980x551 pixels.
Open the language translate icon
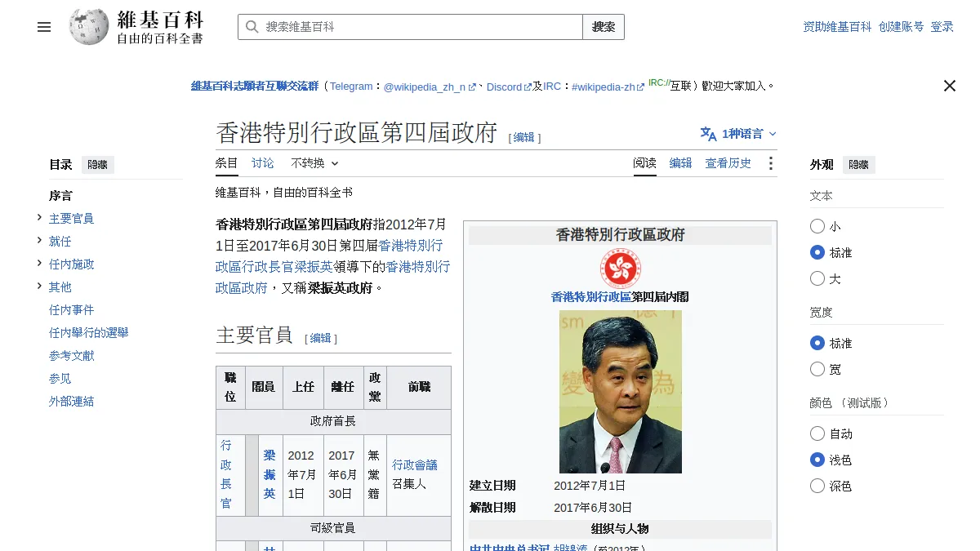(708, 134)
